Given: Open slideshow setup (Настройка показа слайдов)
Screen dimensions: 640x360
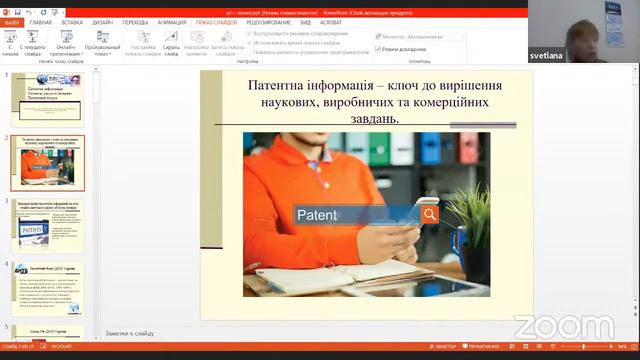Looking at the screenshot, I should (x=143, y=43).
